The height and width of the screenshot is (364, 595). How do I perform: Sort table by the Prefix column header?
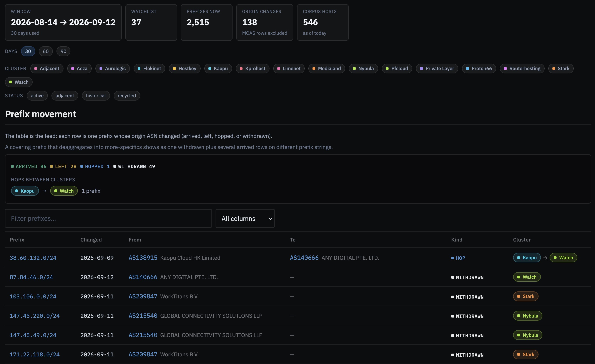(17, 240)
